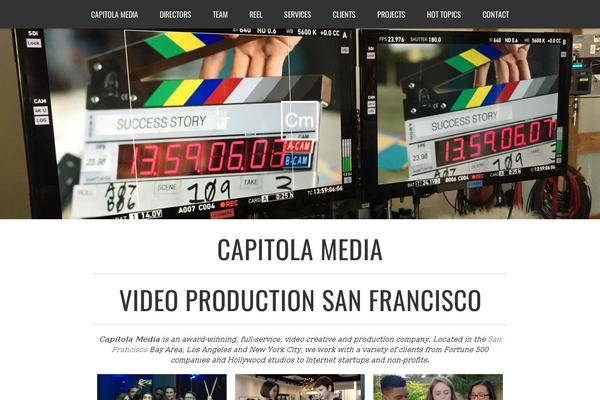
Task: Open the thumbnail of three people outdoors
Action: point(438,387)
